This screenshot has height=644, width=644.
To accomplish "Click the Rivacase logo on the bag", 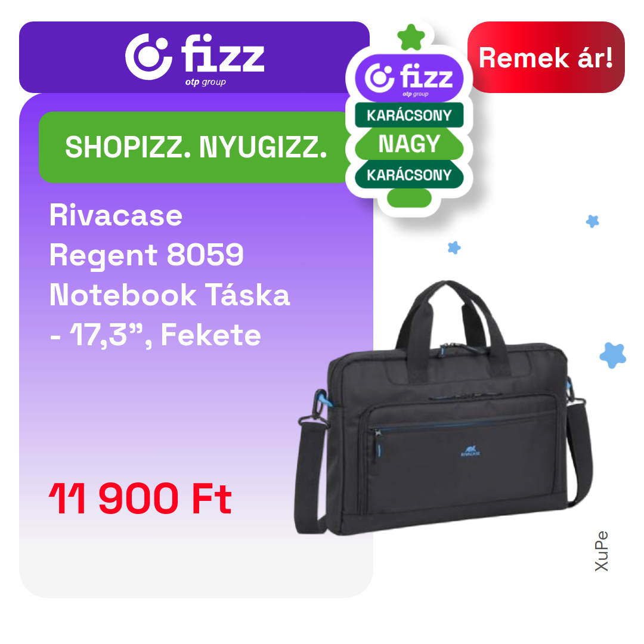I will click(470, 451).
